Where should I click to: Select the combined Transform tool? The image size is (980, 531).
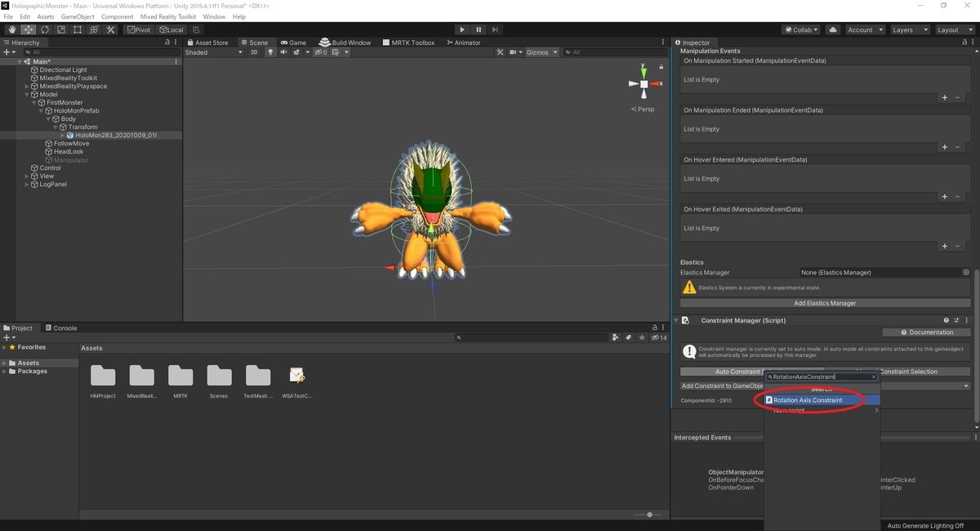click(93, 29)
